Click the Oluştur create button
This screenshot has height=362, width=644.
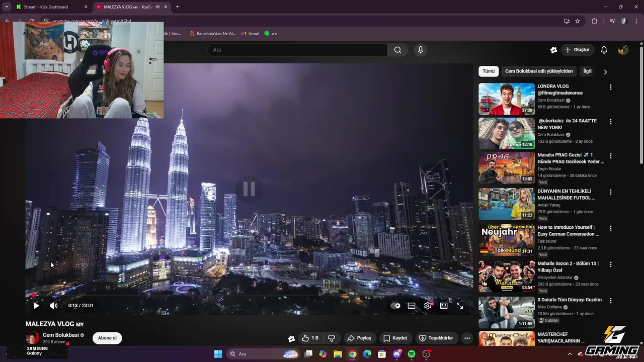577,50
